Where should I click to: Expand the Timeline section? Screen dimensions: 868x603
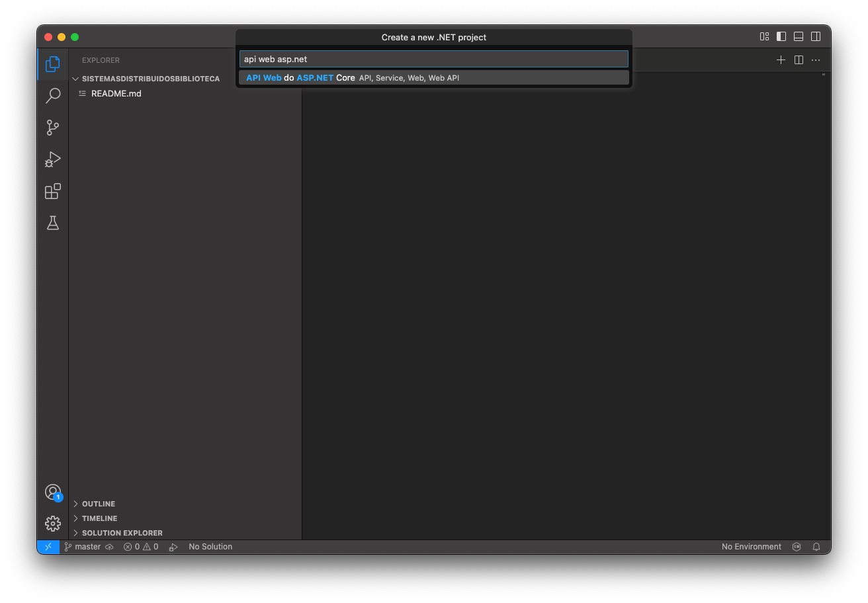coord(99,518)
